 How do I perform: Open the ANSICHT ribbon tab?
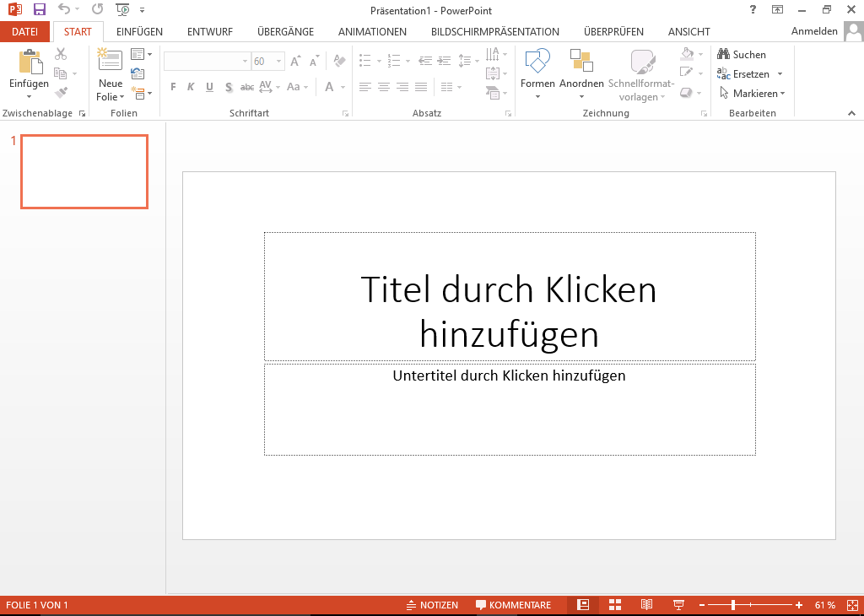[x=688, y=31]
